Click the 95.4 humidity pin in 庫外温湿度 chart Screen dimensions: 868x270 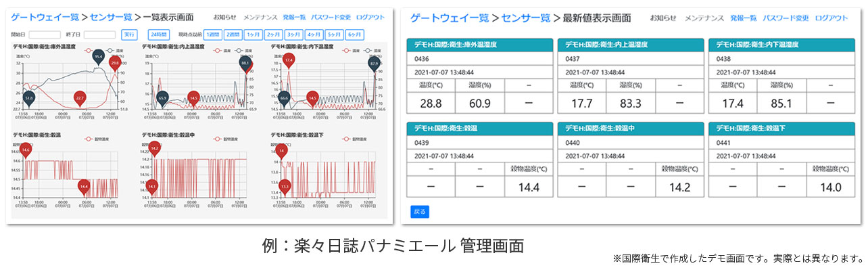(x=99, y=57)
